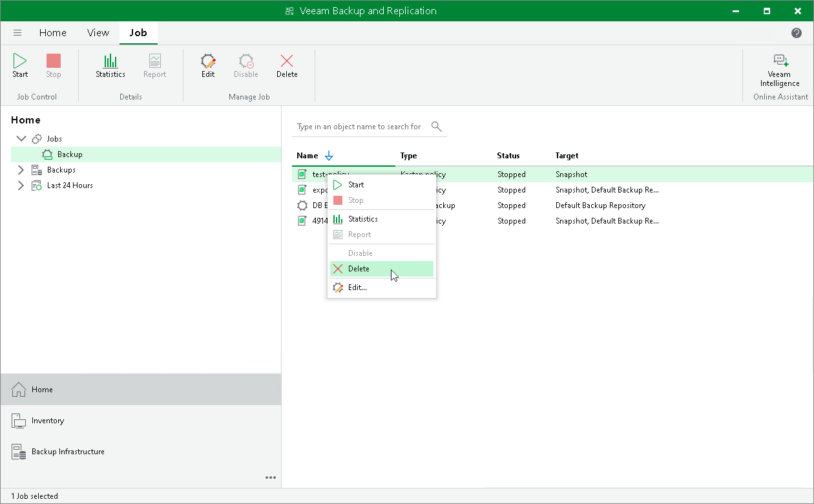This screenshot has width=814, height=504.
Task: Expand the Backups tree node
Action: 21,170
